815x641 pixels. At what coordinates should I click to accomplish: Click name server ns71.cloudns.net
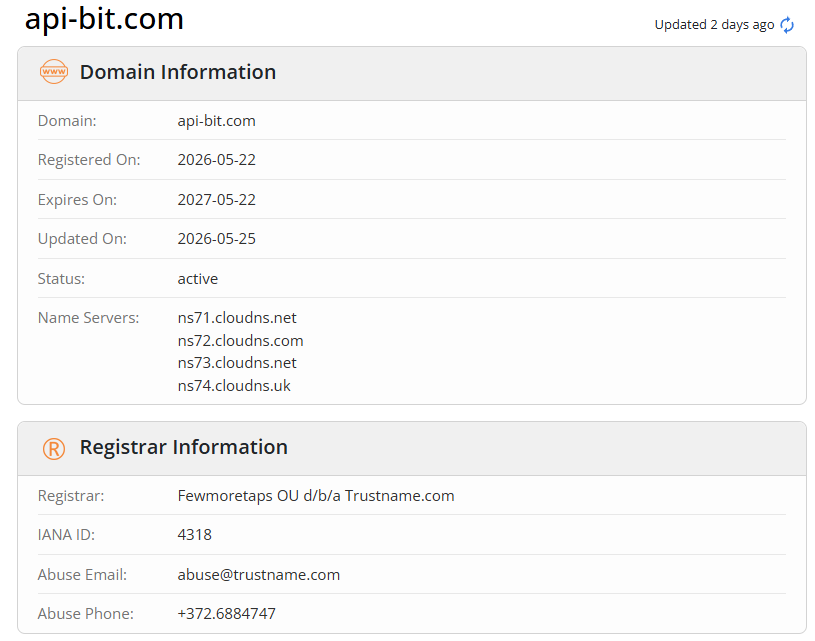point(237,318)
